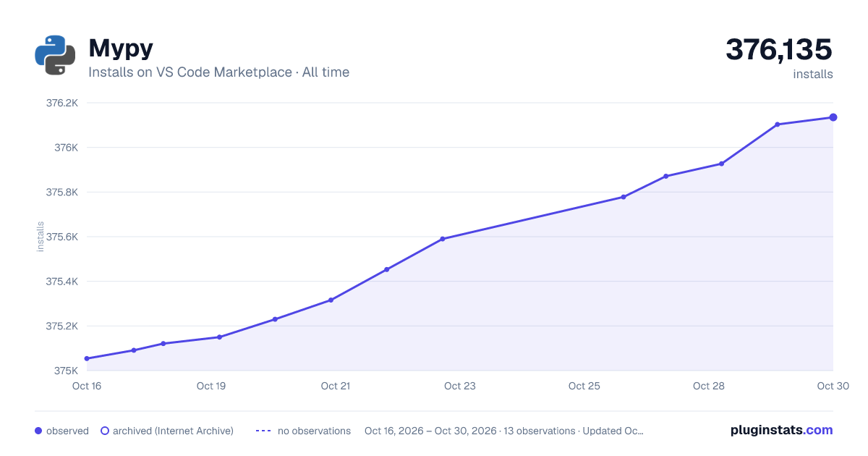Screen dimensions: 868x456
Task: Click the '375.4K' y-axis label
Action: [61, 282]
